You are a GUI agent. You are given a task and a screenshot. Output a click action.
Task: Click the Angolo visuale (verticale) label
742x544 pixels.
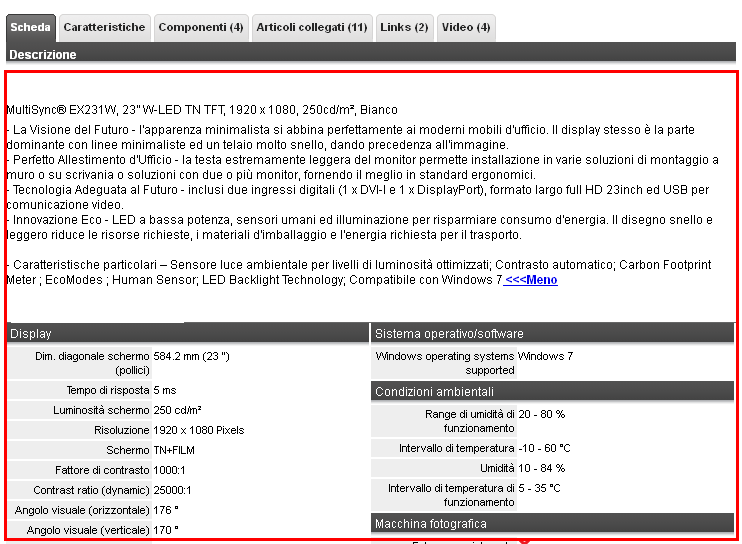[88, 530]
